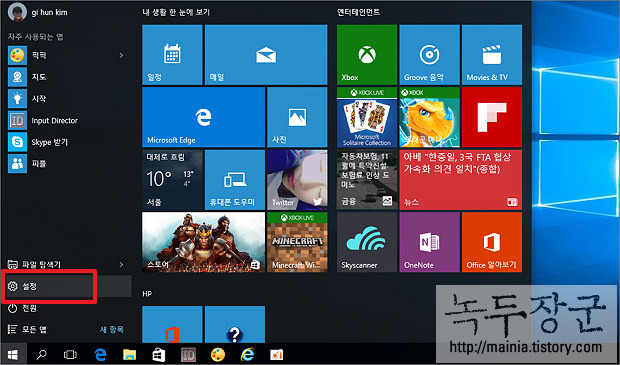
Task: Open taskbar search magnifier
Action: coord(41,354)
